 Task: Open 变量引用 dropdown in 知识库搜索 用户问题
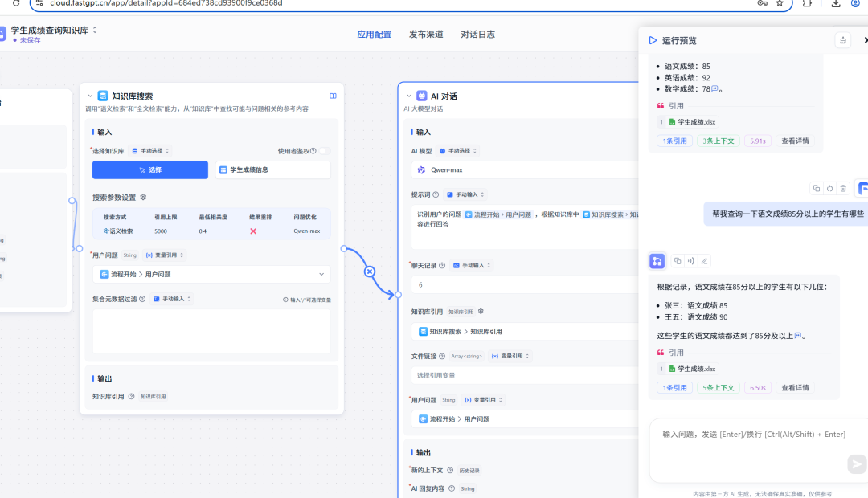point(165,255)
